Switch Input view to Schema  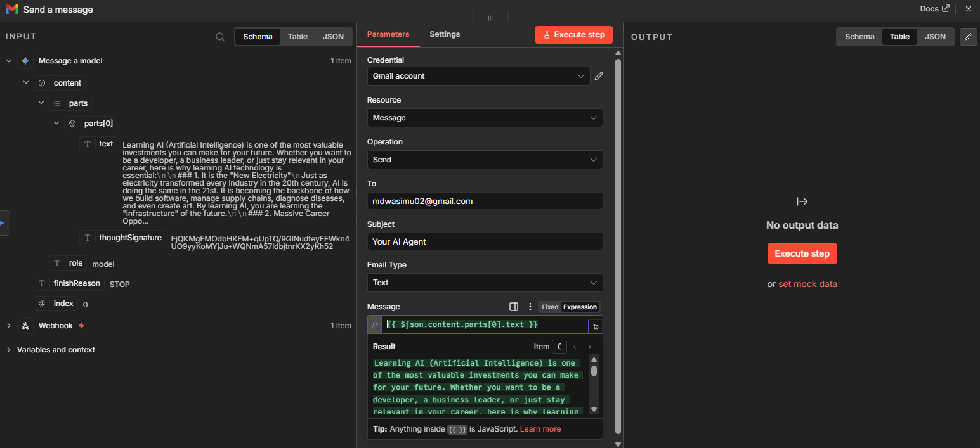(258, 37)
